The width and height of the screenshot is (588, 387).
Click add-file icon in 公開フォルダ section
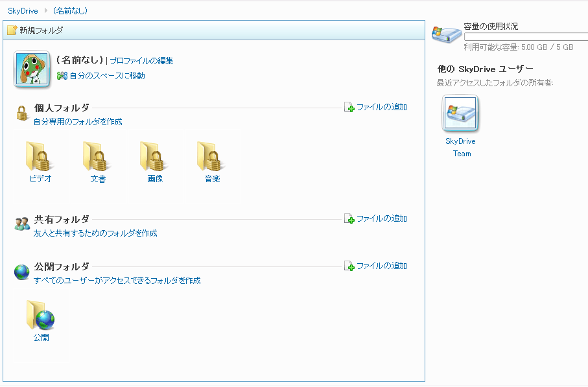[x=349, y=266]
